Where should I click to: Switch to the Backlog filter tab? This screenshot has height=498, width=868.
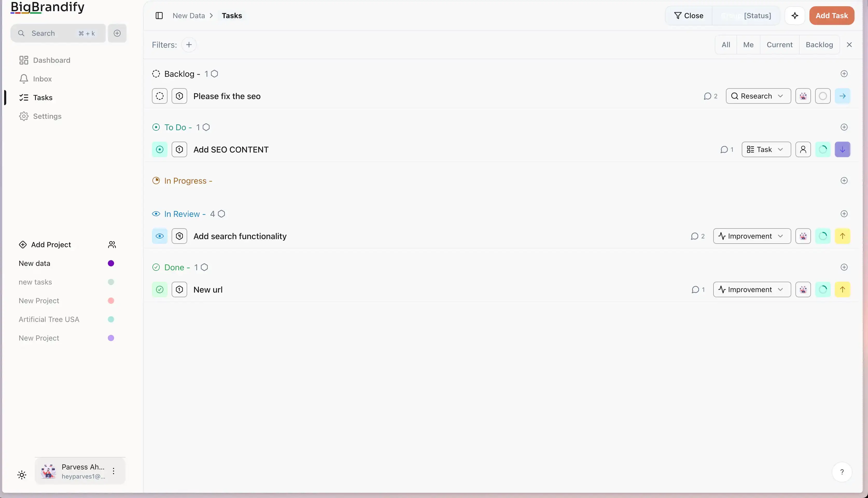point(819,44)
